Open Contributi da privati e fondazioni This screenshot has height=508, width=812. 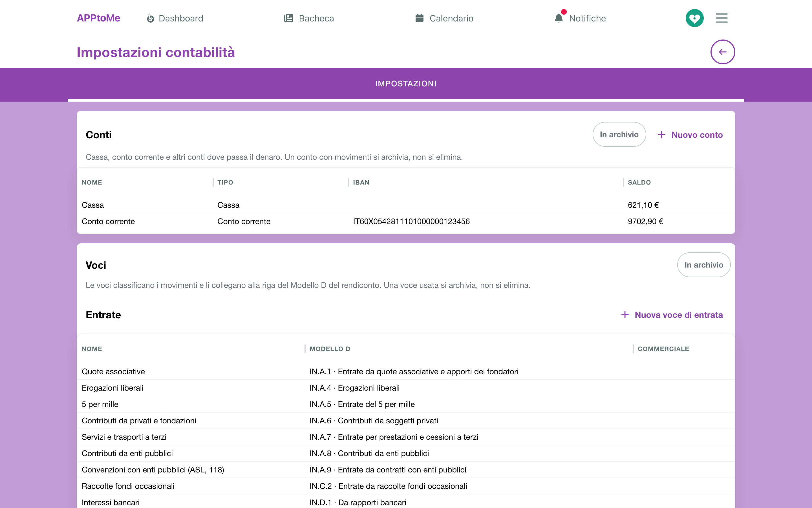[139, 421]
